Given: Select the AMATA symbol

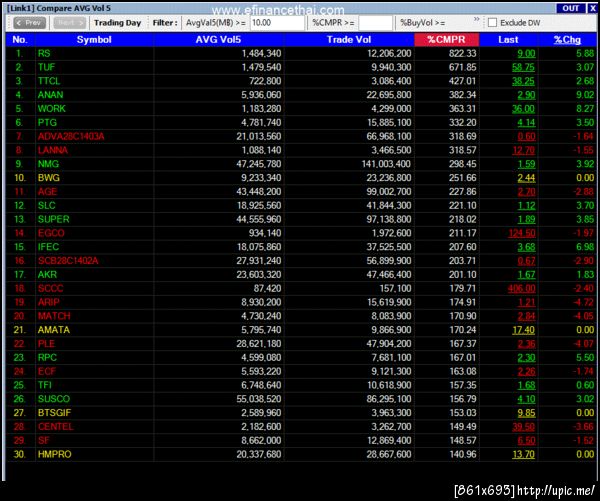Looking at the screenshot, I should click(54, 330).
